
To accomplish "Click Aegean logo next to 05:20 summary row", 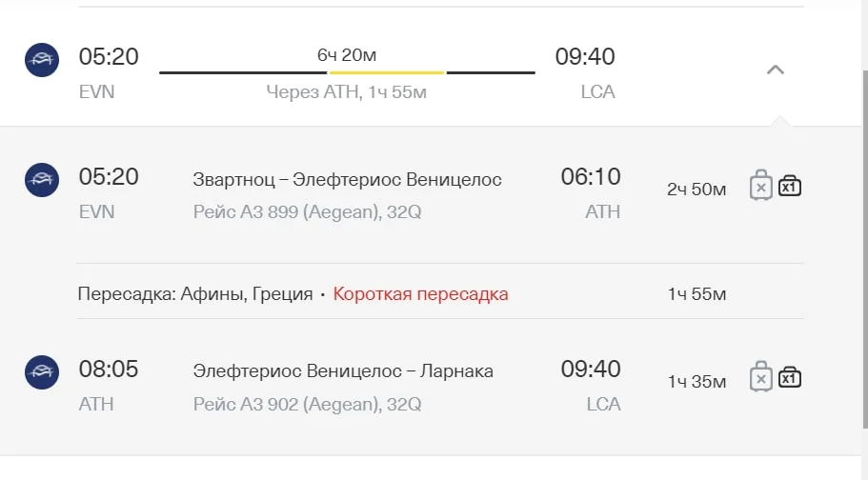I will click(x=41, y=60).
